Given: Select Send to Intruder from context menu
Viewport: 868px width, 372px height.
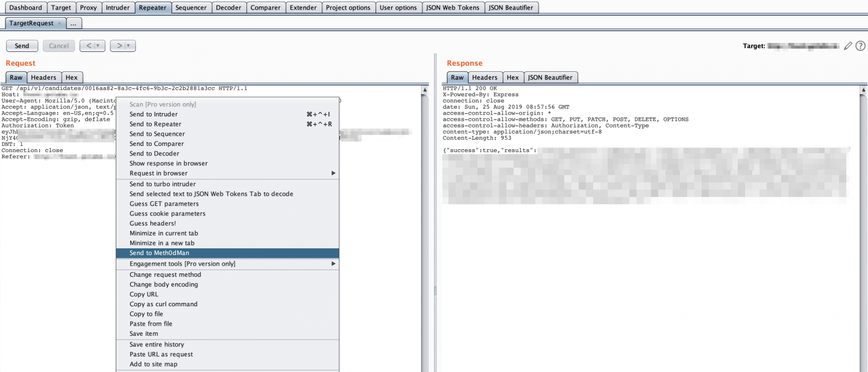Looking at the screenshot, I should coord(154,114).
